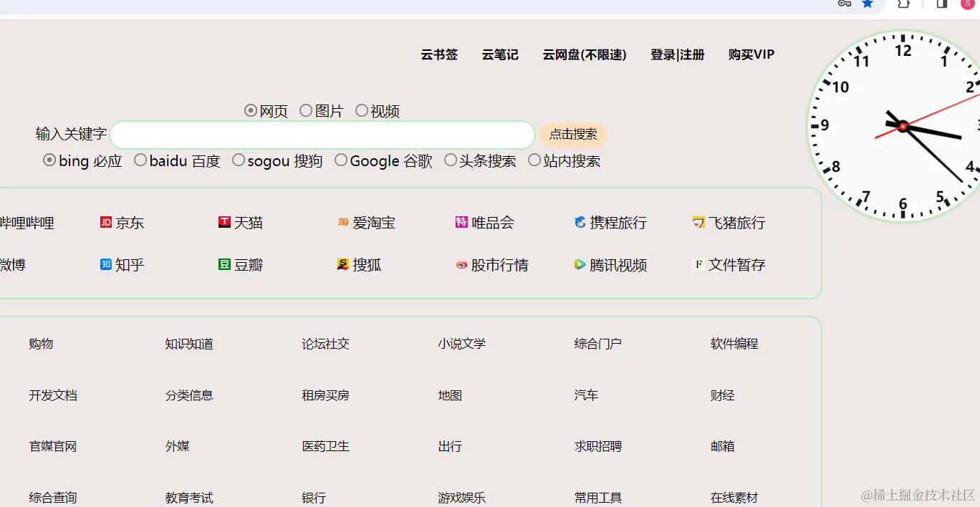The image size is (980, 507).
Task: Open the 教育考试 category
Action: pyautogui.click(x=189, y=498)
